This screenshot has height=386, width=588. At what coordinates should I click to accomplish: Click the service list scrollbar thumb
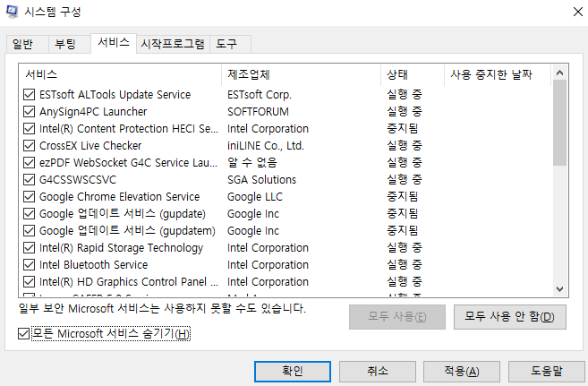tap(560, 123)
